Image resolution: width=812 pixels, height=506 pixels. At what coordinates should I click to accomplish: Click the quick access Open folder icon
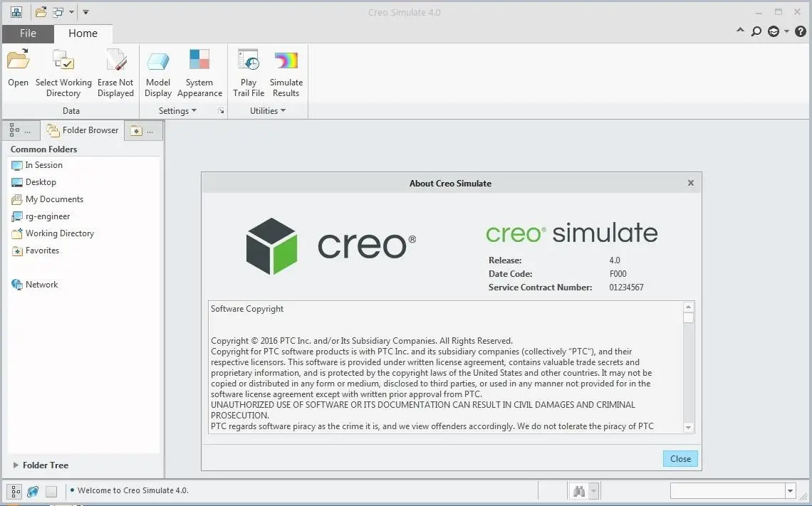41,12
